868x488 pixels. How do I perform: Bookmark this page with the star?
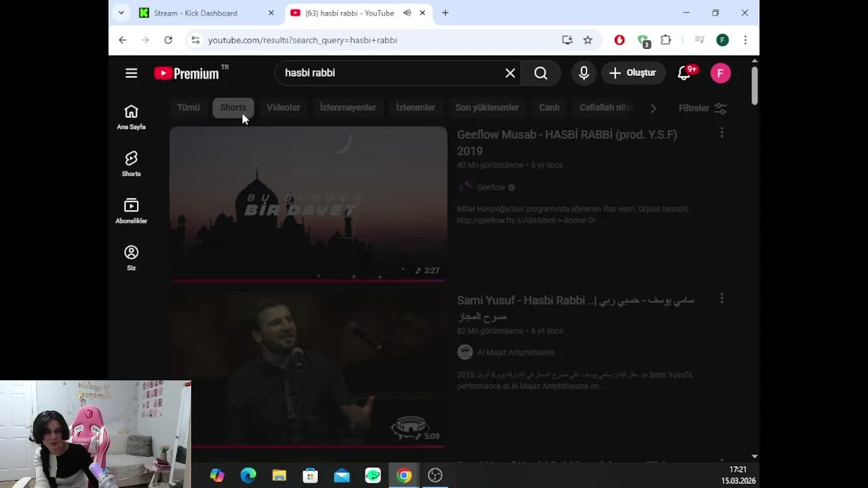coord(588,40)
